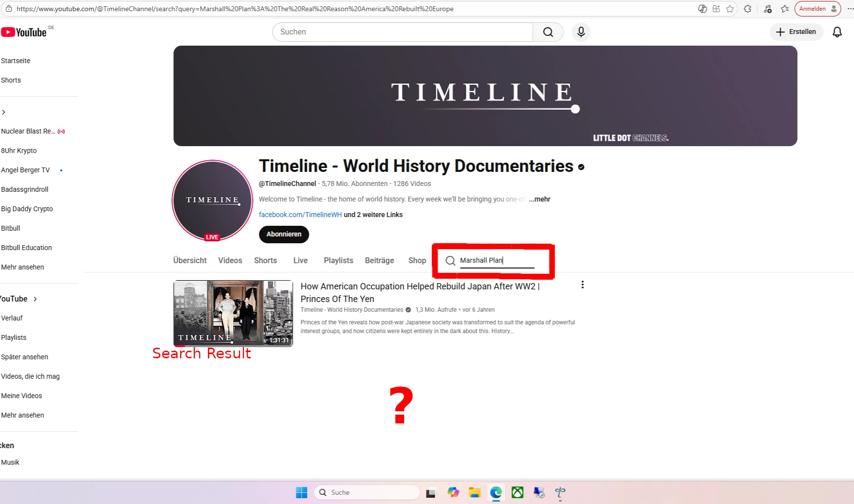854x504 pixels.
Task: Open the Badassgrindroll subscription
Action: pyautogui.click(x=25, y=189)
